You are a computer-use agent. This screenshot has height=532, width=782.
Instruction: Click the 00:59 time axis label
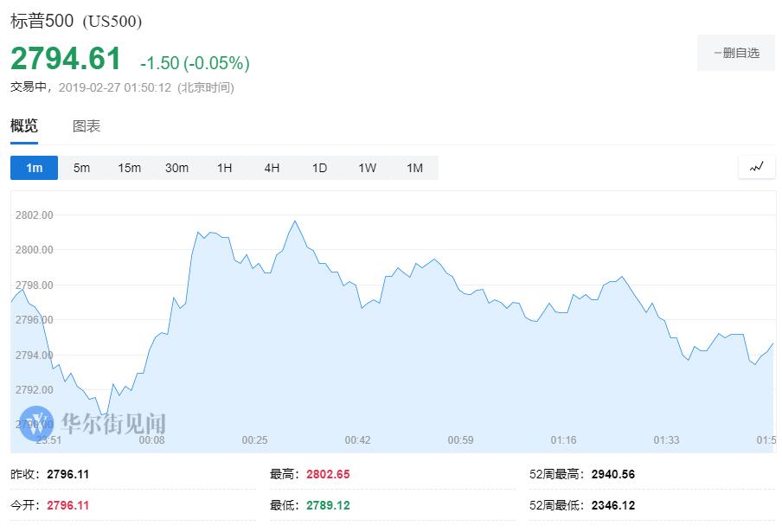click(x=460, y=440)
